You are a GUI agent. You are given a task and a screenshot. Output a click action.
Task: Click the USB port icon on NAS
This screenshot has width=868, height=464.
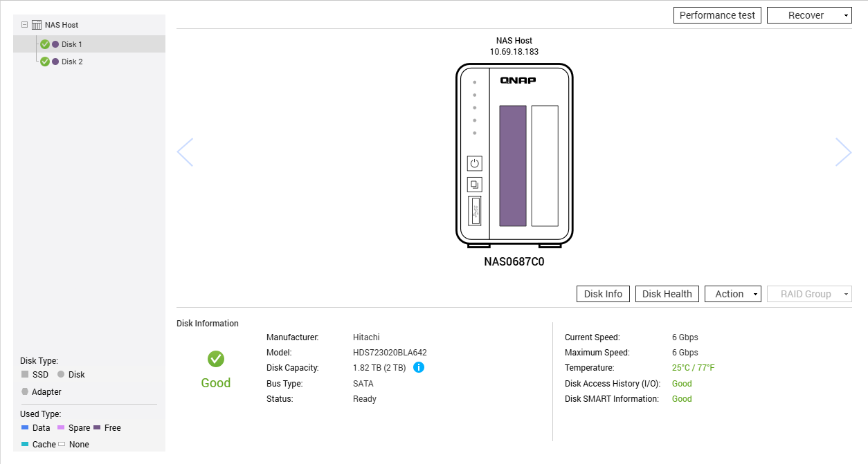(x=474, y=211)
